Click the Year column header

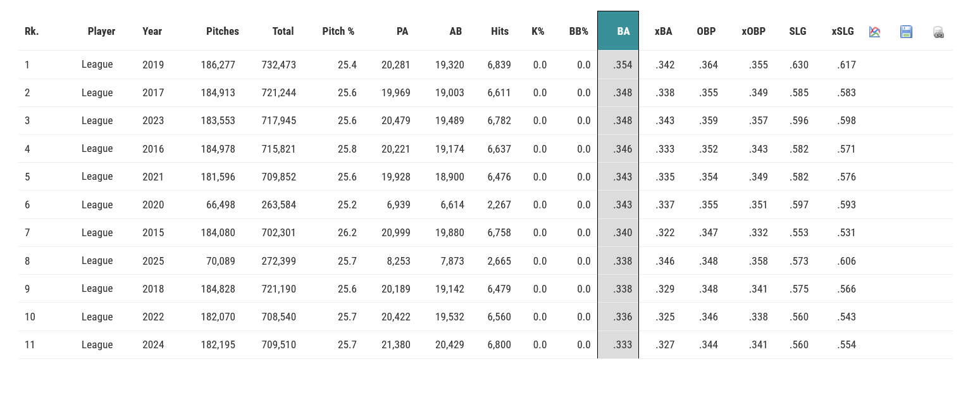pos(152,31)
